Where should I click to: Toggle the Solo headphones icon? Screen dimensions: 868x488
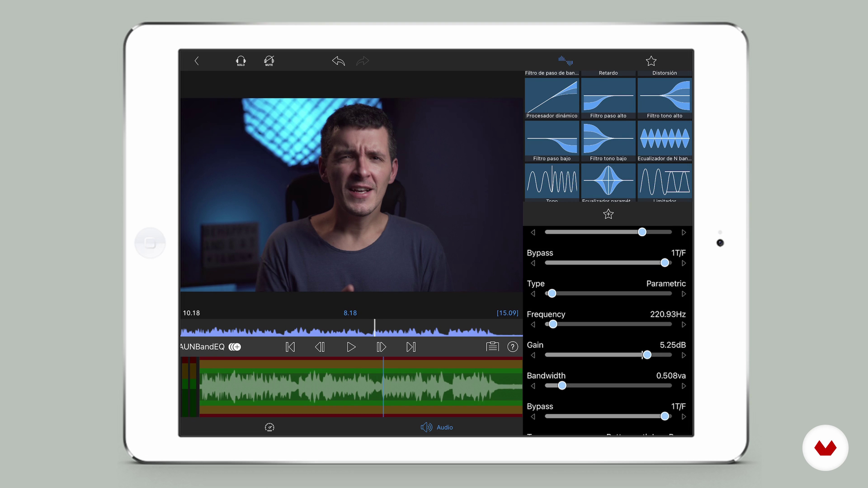241,61
